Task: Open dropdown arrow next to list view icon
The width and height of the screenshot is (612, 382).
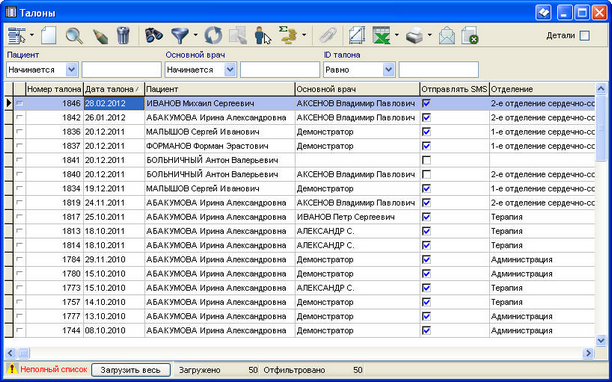Action: [x=32, y=36]
